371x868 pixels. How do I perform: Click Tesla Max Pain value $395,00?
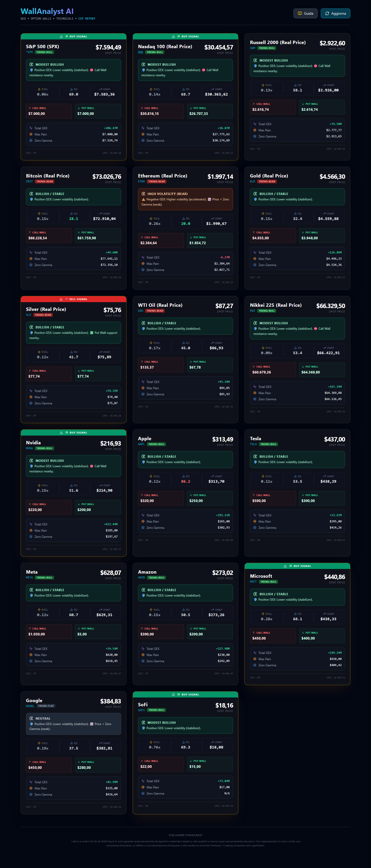point(336,522)
